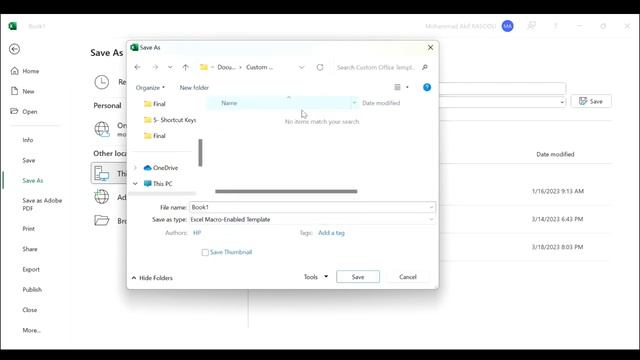
Task: Open the Tools dropdown menu
Action: pos(316,277)
